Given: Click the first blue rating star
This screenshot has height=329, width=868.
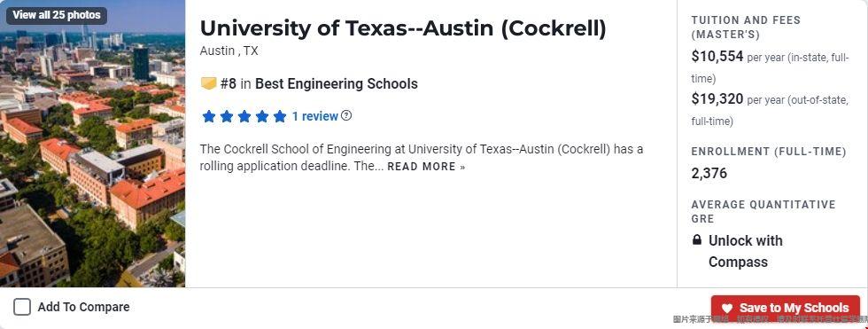Looking at the screenshot, I should pos(209,116).
